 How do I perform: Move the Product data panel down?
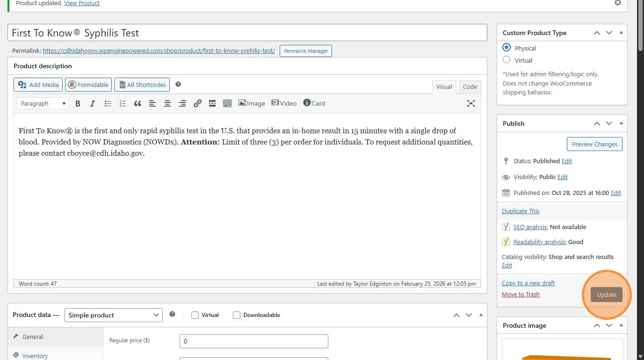pyautogui.click(x=469, y=315)
